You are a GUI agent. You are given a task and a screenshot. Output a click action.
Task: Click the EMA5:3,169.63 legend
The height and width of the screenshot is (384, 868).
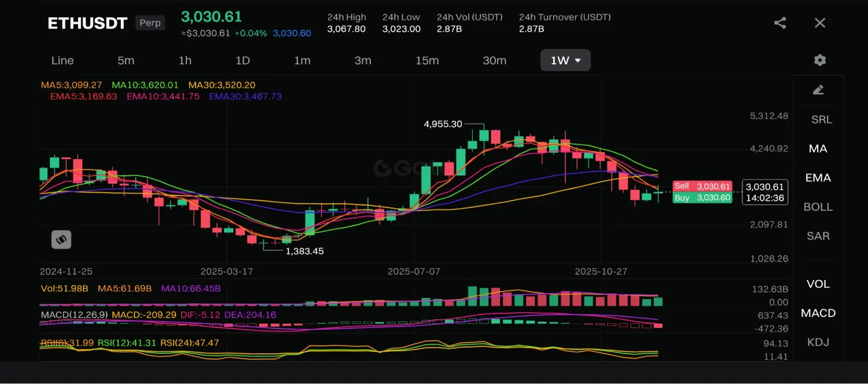click(x=83, y=97)
